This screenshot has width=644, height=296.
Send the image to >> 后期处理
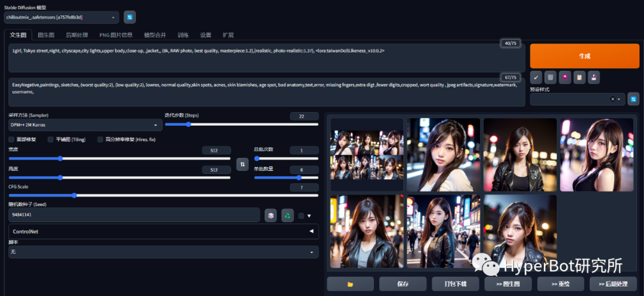click(613, 283)
